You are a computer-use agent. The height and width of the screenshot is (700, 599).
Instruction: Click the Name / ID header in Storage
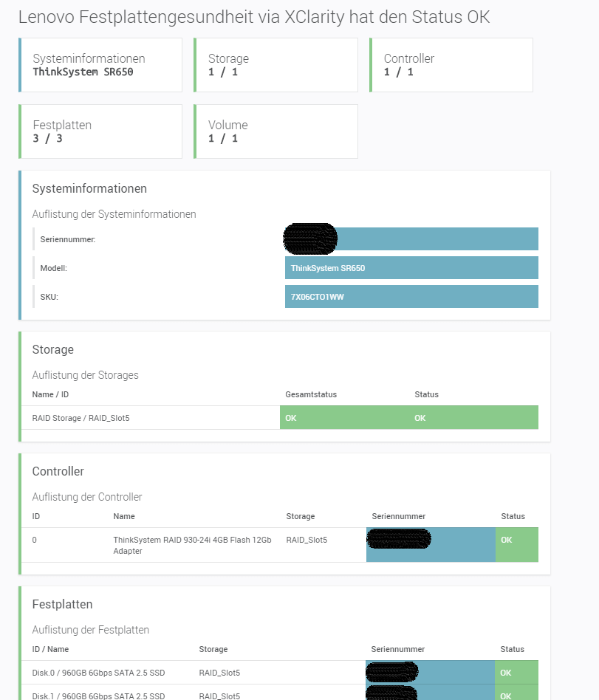click(x=53, y=394)
